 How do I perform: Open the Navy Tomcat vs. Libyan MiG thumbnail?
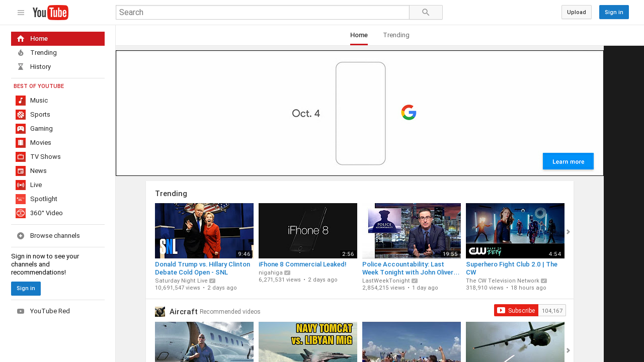(x=308, y=342)
